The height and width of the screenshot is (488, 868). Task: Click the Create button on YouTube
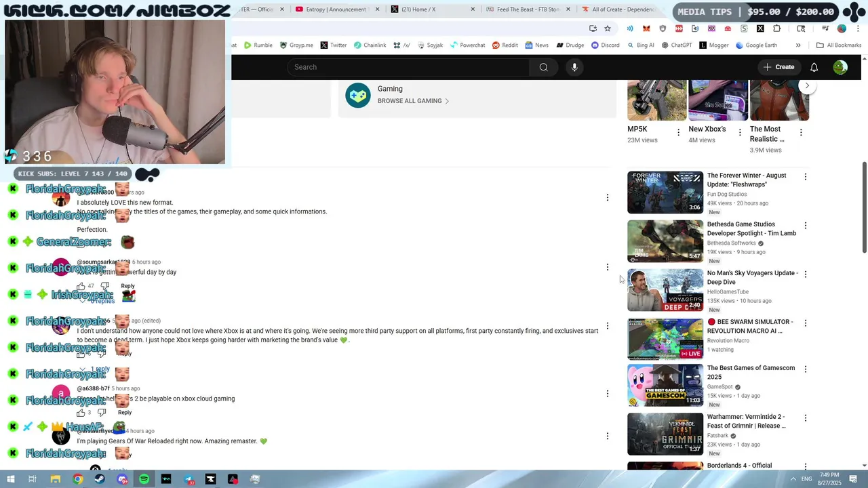pos(778,67)
